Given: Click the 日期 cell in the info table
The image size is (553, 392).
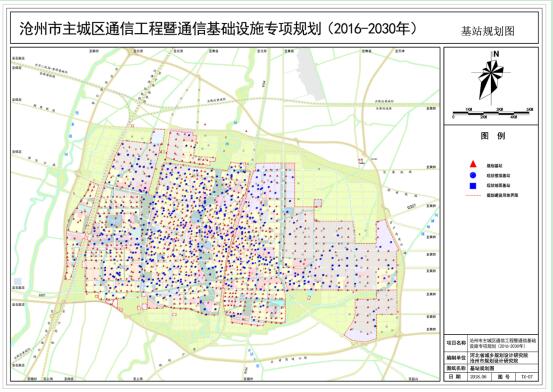Looking at the screenshot, I should coord(455,377).
